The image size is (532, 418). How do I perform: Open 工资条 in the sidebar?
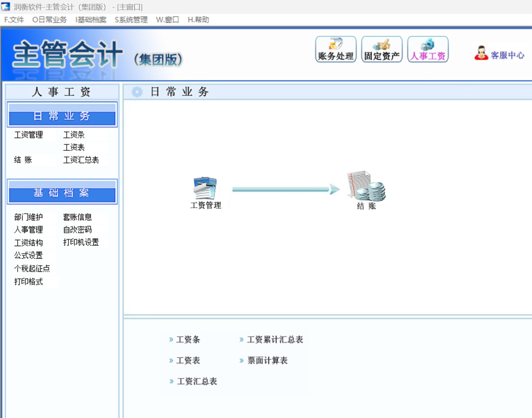pos(74,135)
